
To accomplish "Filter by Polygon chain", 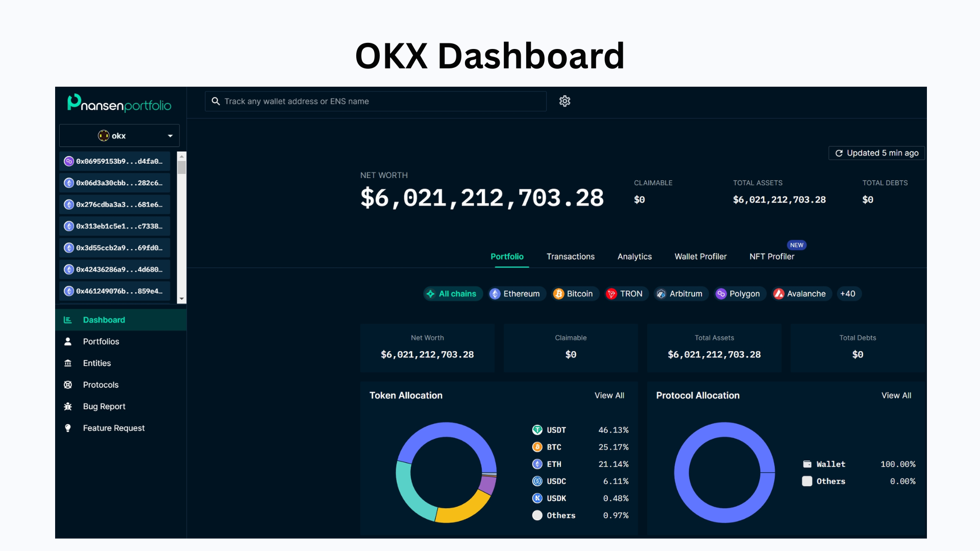I will coord(739,293).
